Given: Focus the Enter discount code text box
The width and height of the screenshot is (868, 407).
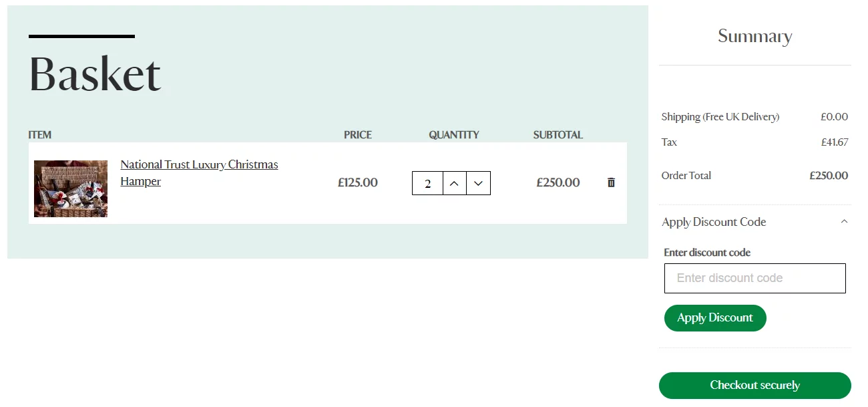Looking at the screenshot, I should click(x=754, y=278).
